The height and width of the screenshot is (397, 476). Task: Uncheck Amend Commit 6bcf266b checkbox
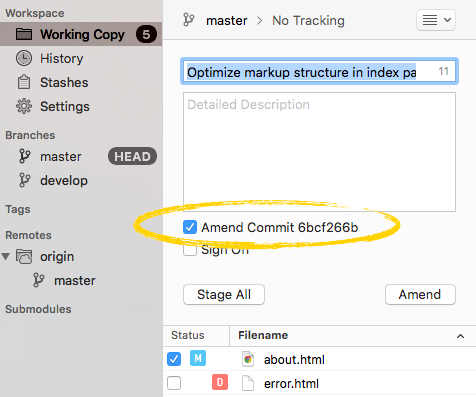click(x=190, y=227)
